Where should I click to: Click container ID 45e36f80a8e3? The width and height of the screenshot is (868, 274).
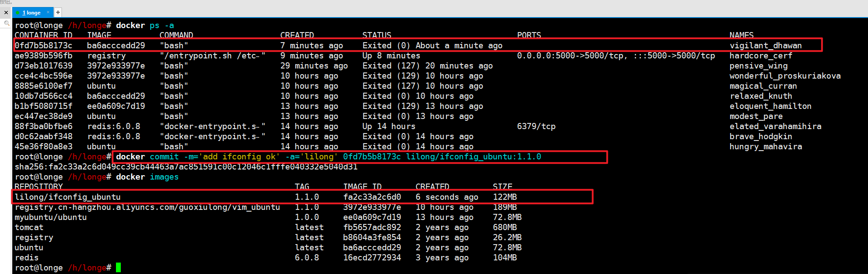[43, 147]
